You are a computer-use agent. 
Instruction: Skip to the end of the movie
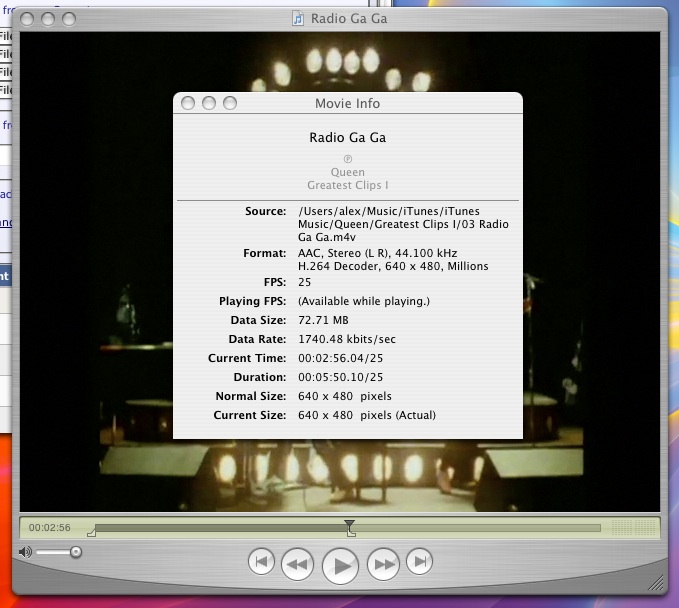419,562
